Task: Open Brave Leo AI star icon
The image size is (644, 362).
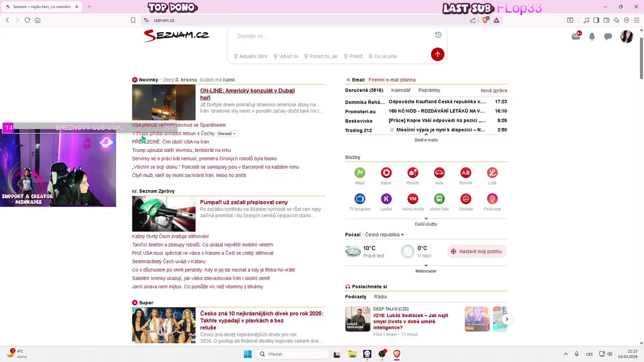Action: click(616, 20)
